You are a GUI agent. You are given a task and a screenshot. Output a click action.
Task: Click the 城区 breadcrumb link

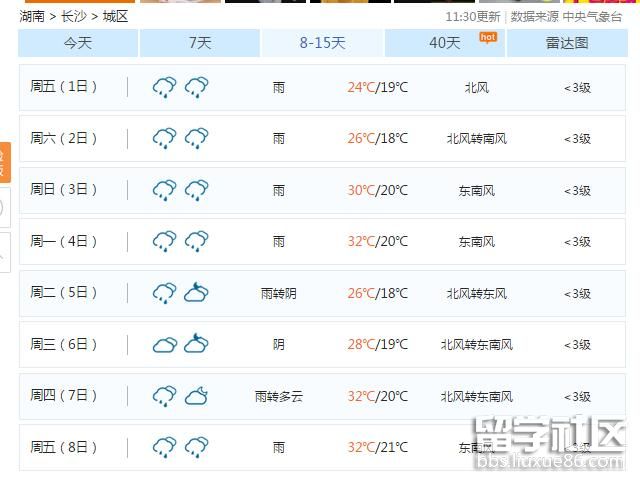tap(115, 16)
